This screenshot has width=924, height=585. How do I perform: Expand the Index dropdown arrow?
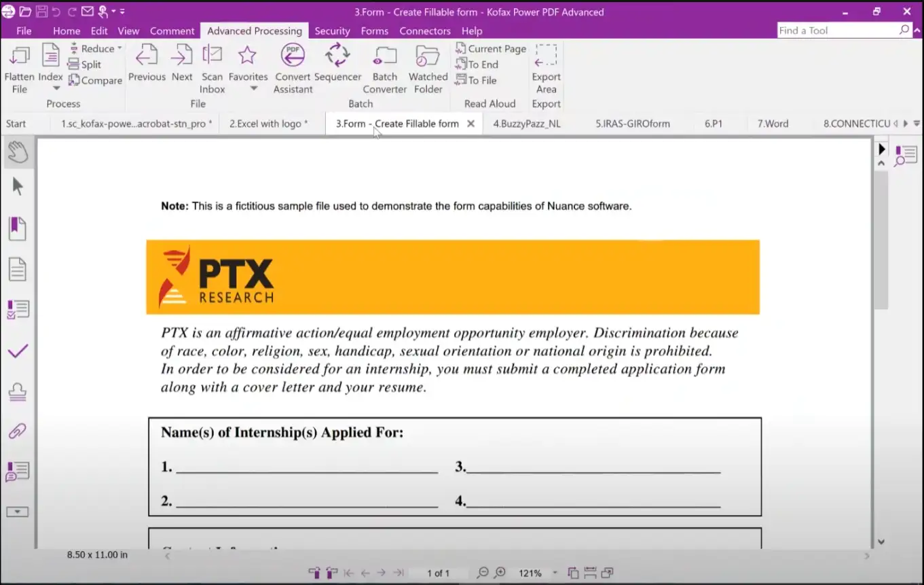pos(56,89)
